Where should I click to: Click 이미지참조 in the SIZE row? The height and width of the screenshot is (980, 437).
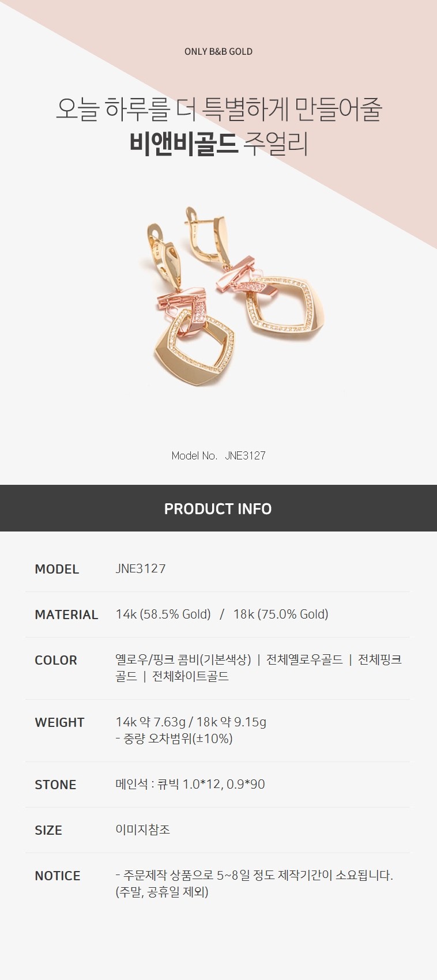142,830
